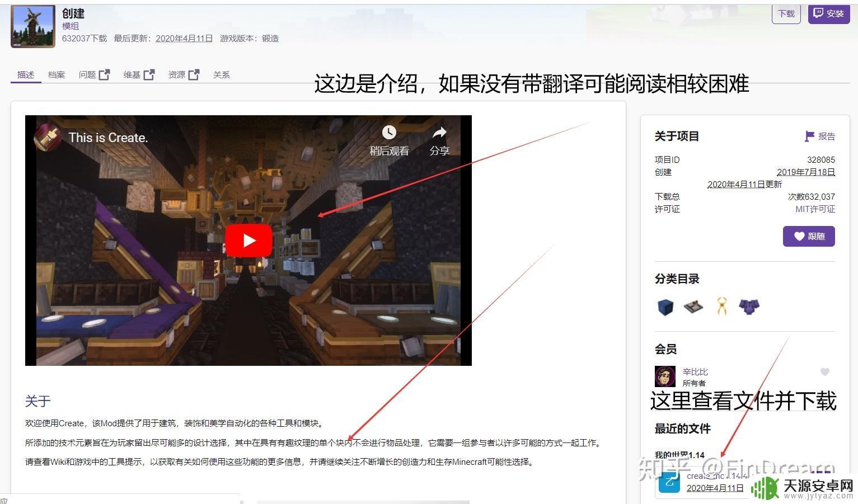Click the 创建 project title

tap(73, 13)
